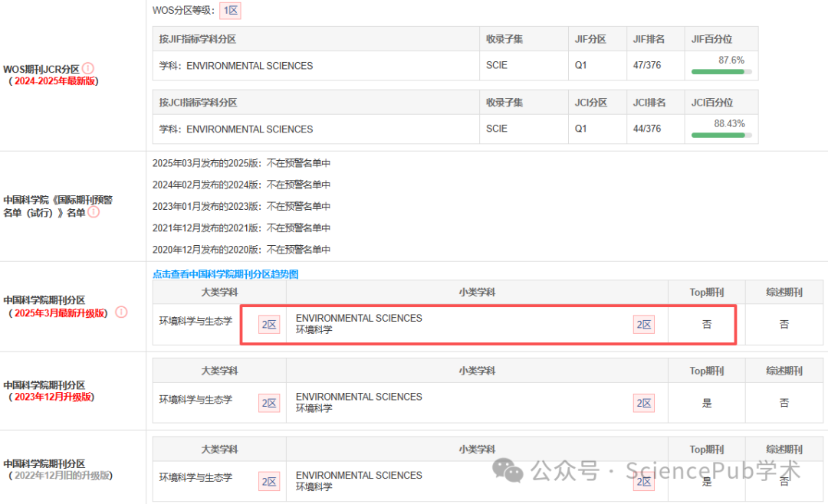Select 综述期刊 value 否 in 2025 table
Screen dimensions: 828x504
click(784, 325)
